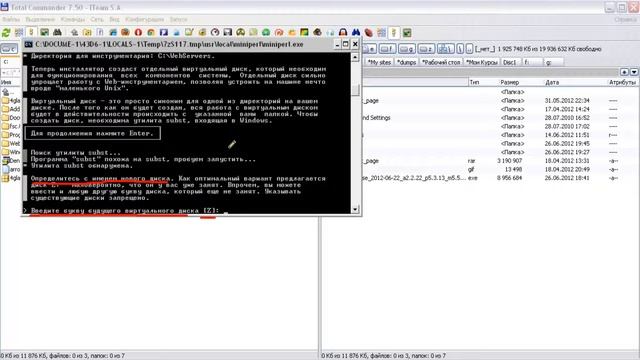Screen dimensions: 640x360
Task: Open the *dumps tab
Action: 407,62
